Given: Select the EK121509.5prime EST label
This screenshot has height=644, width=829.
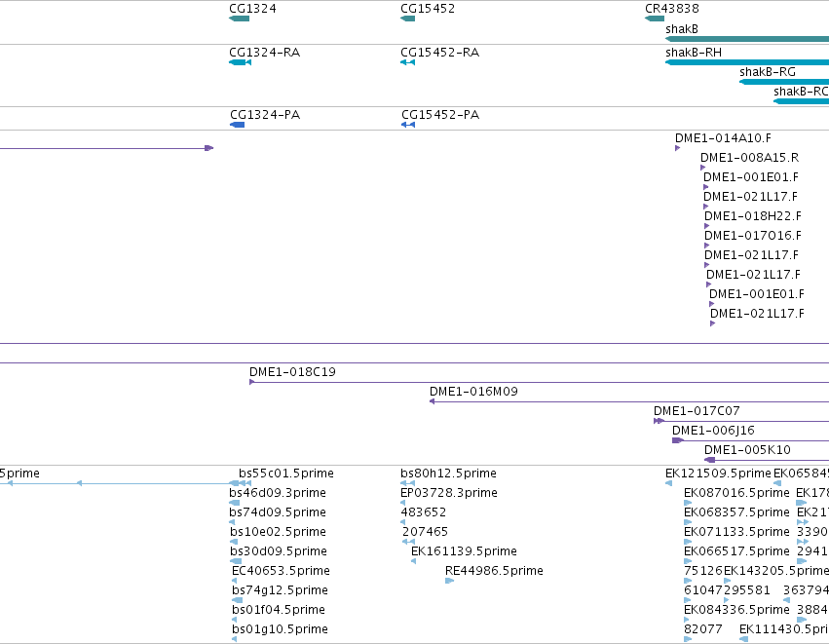Looking at the screenshot, I should coord(718,474).
